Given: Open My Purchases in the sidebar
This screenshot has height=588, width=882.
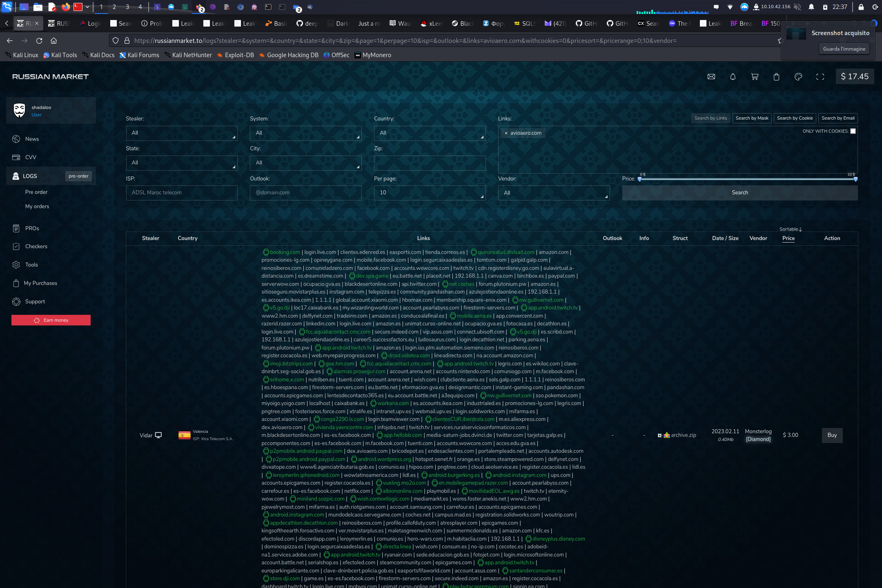Looking at the screenshot, I should tap(40, 283).
